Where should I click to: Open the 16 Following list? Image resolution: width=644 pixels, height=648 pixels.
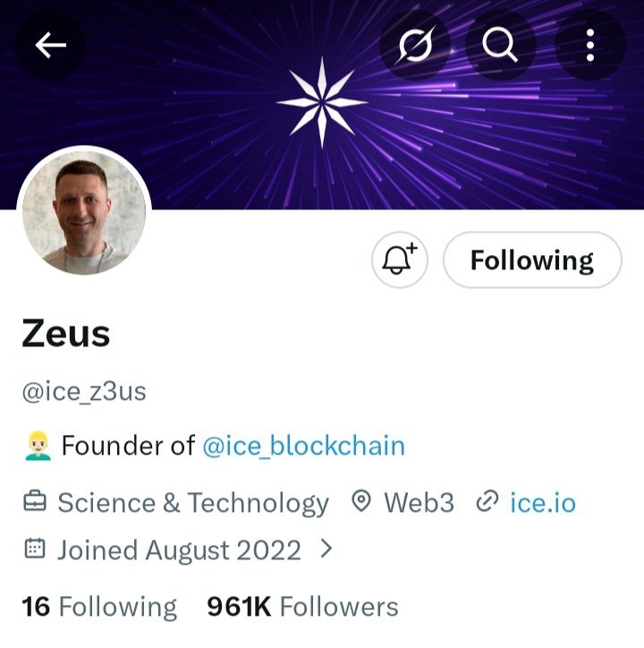click(99, 607)
